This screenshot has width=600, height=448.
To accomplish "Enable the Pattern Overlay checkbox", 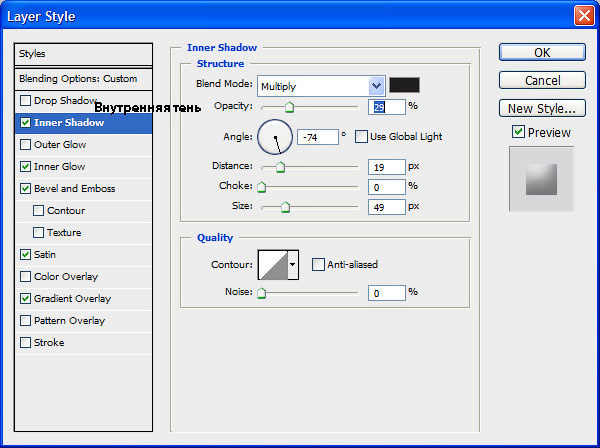I will tap(25, 321).
